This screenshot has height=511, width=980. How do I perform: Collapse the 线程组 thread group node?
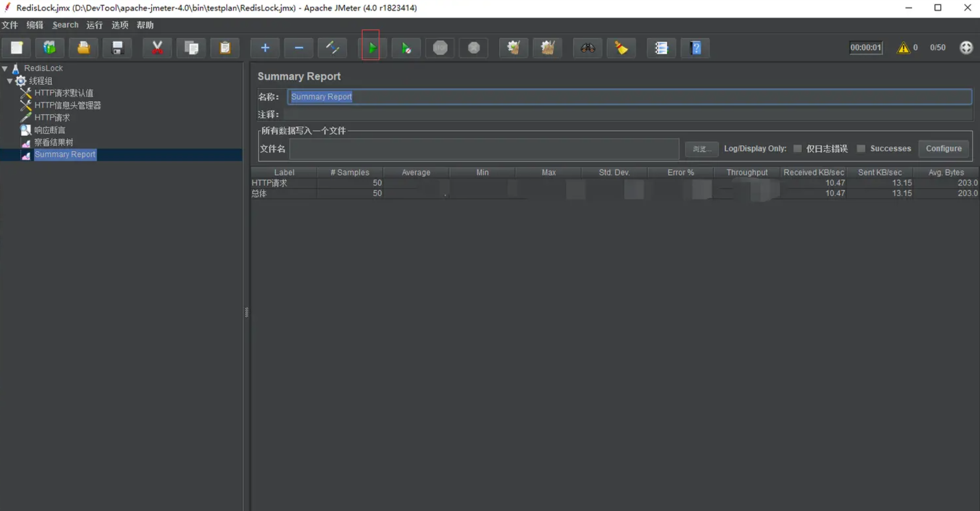[x=10, y=81]
